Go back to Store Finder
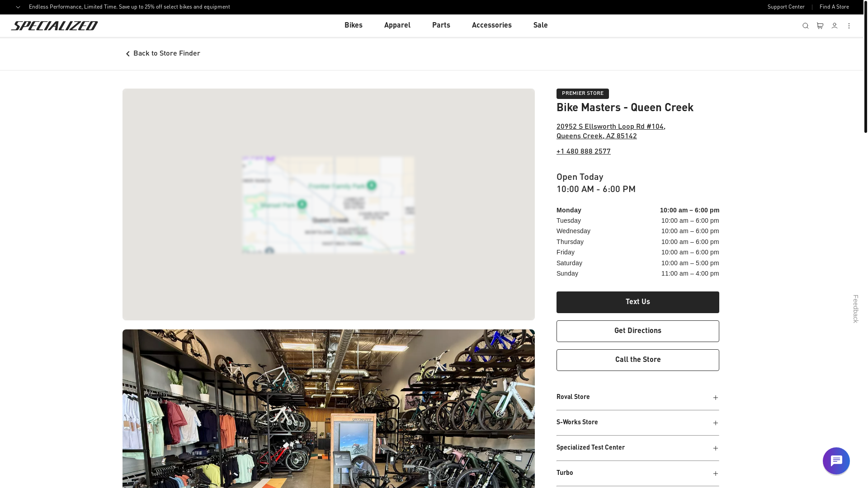Viewport: 868px width, 488px height. pos(163,54)
